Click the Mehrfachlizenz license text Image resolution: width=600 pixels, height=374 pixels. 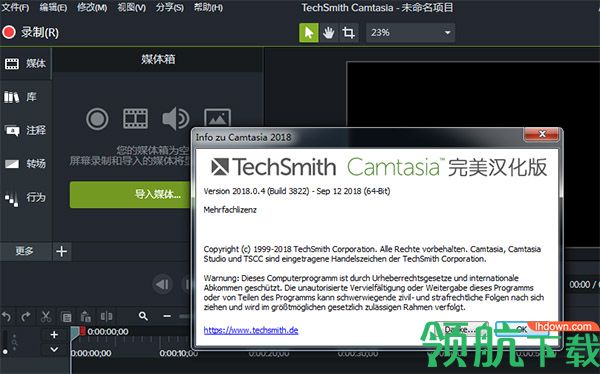point(230,210)
